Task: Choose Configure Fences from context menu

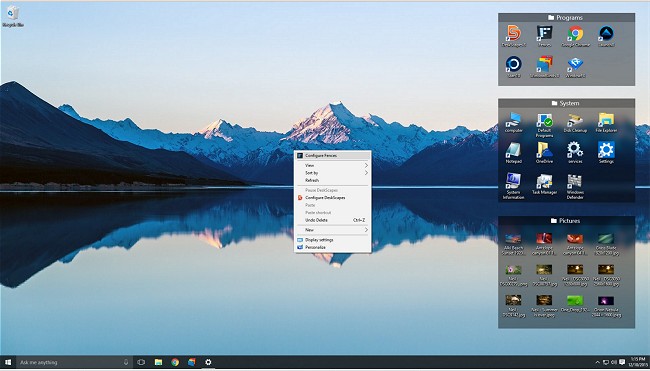Action: click(x=332, y=155)
